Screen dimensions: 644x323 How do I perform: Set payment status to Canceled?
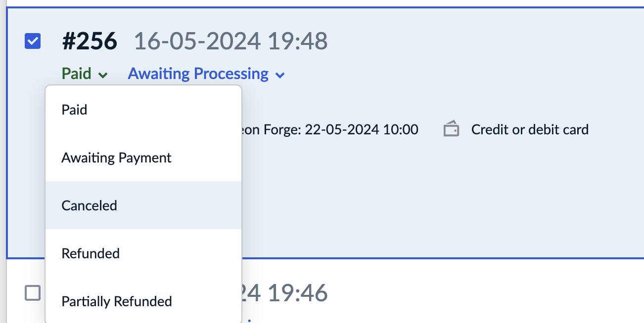pos(89,205)
